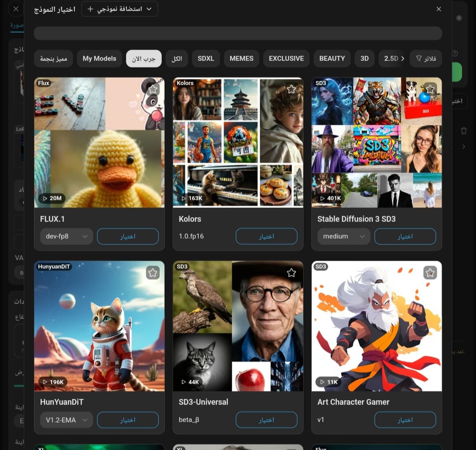Image resolution: width=476 pixels, height=450 pixels.
Task: Click the HunyuanDiT tag on the cat astronaut thumbnail
Action: click(x=54, y=266)
